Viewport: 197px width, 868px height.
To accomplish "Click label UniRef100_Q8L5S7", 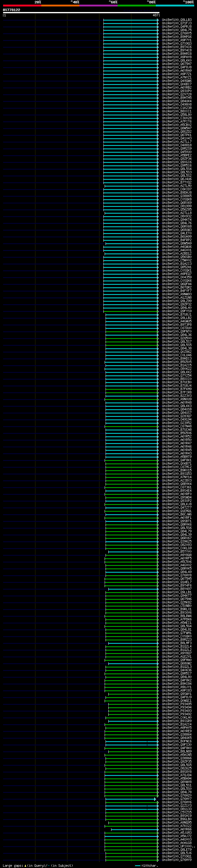I will tap(177, 341).
